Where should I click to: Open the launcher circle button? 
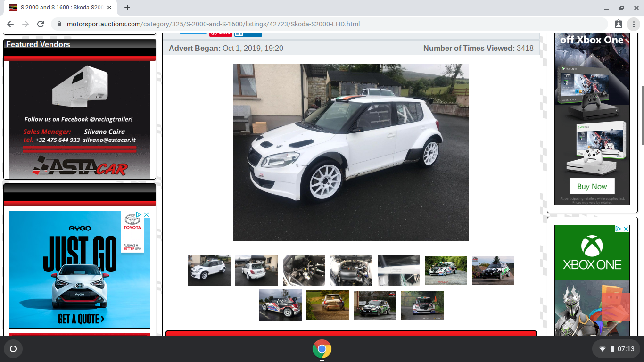[x=13, y=349]
